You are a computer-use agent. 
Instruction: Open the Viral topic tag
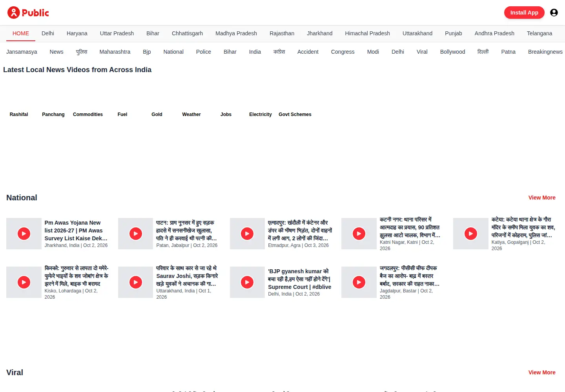pos(422,52)
